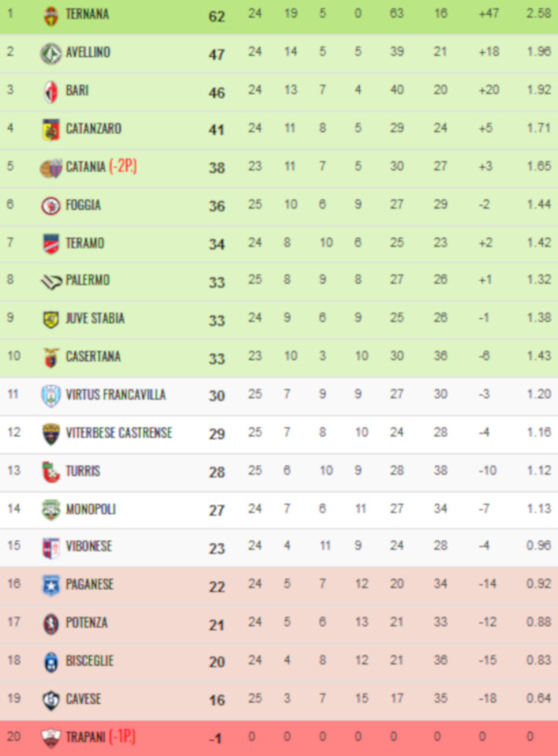Viewport: 558px width, 756px height.
Task: Click Ternana's 62 points value
Action: [x=217, y=16]
